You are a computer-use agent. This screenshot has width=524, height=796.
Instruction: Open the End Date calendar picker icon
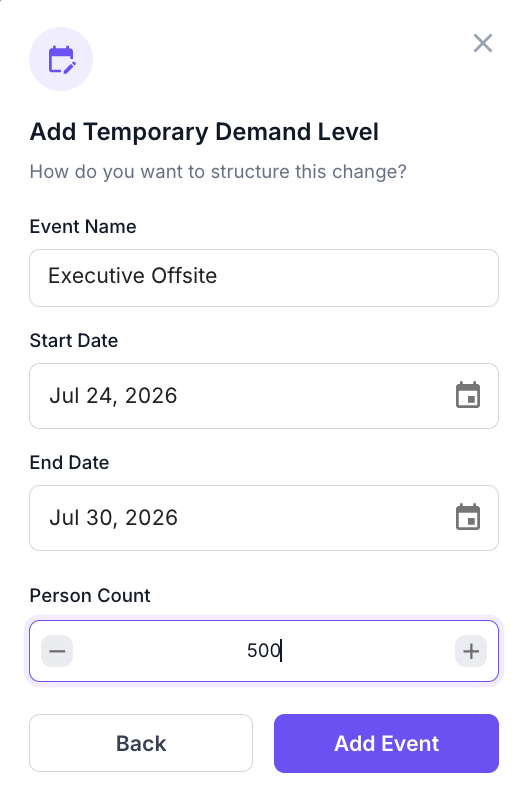[468, 517]
